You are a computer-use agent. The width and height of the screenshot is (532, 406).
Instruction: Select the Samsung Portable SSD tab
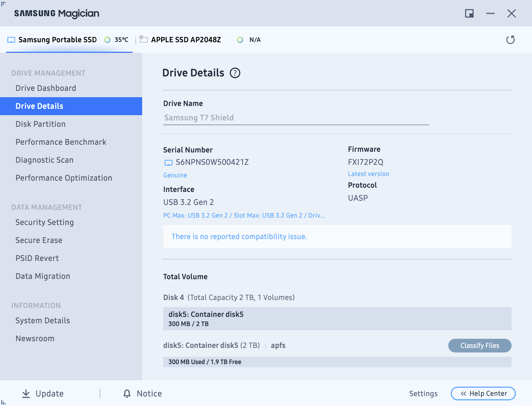(69, 40)
